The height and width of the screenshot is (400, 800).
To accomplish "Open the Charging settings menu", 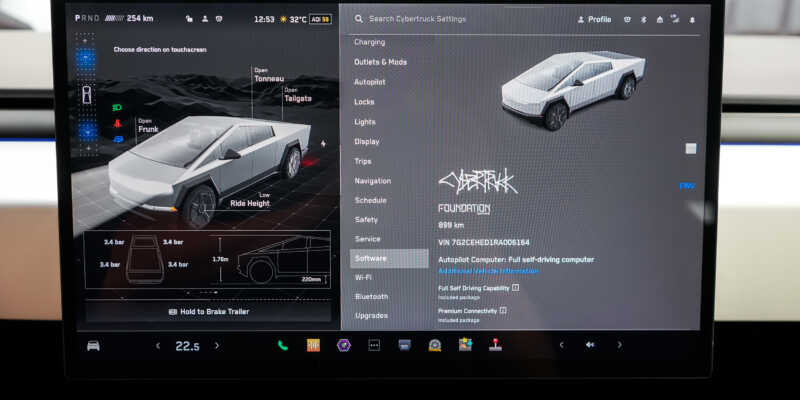I will [369, 42].
